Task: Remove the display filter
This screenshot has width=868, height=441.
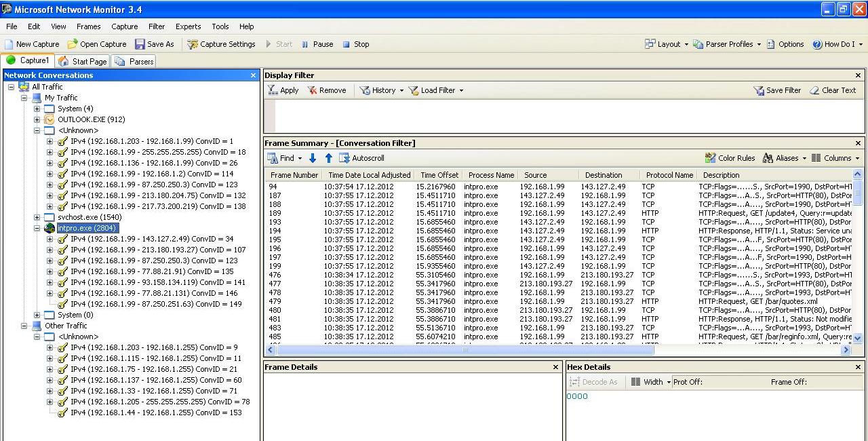Action: point(327,90)
